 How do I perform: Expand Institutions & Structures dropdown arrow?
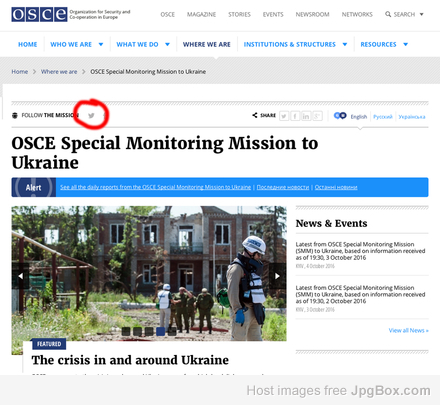click(x=345, y=44)
